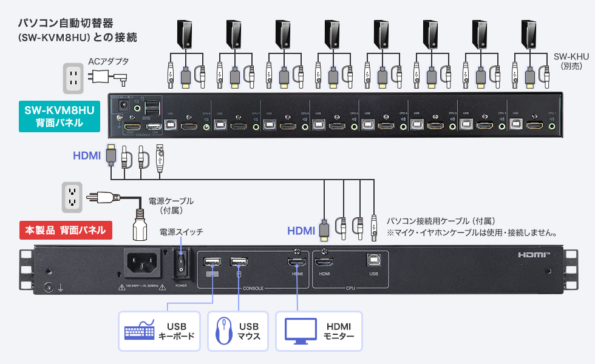Click the console keyboard USB port
Image resolution: width=595 pixels, height=364 pixels.
click(x=212, y=261)
